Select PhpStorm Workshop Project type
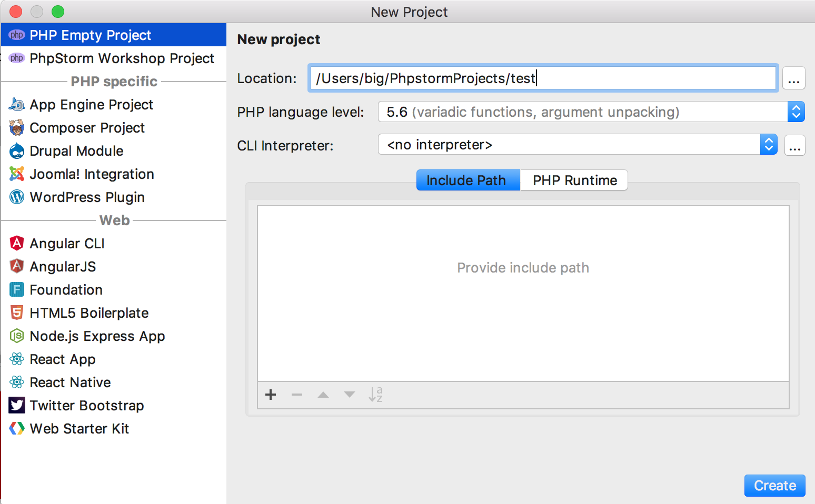Viewport: 815px width, 504px height. click(x=114, y=58)
